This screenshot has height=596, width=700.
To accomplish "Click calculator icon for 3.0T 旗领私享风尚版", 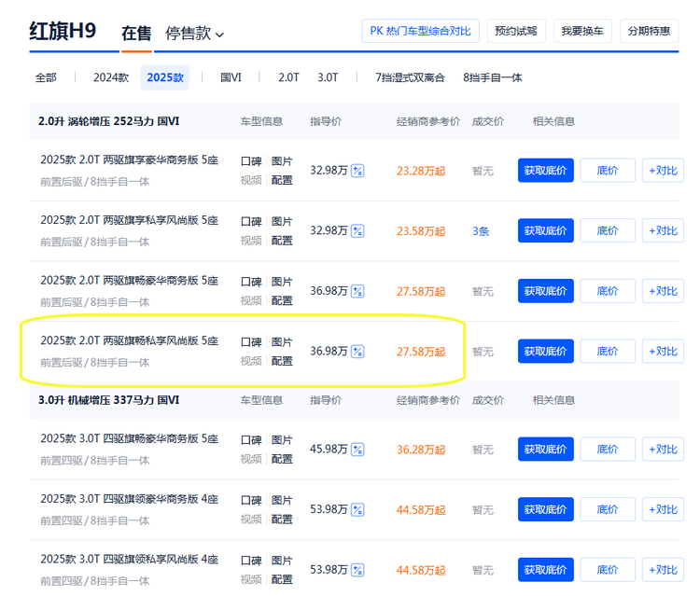I will (x=357, y=570).
